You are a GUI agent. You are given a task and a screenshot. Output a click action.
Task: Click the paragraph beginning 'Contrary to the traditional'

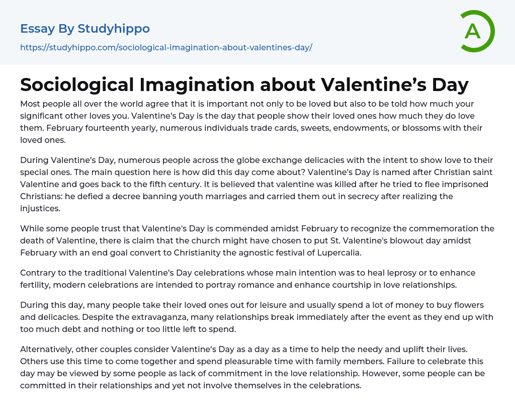tap(247, 279)
